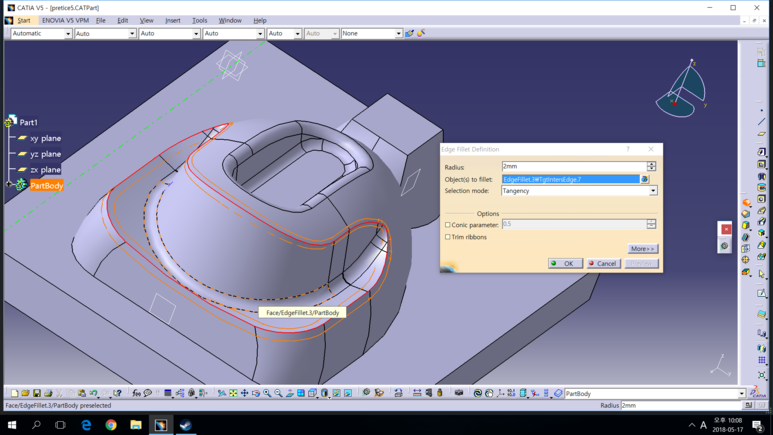Select the Capture camera icon
The width and height of the screenshot is (773, 435).
point(459,393)
